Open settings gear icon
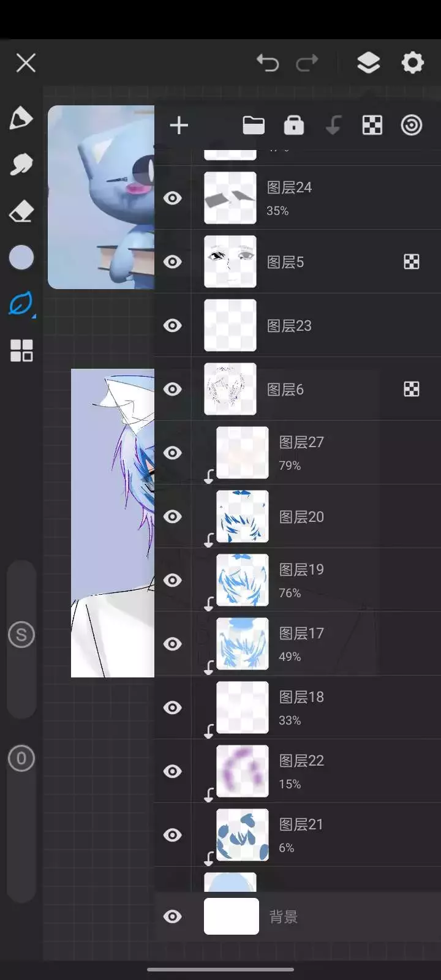 [x=412, y=62]
